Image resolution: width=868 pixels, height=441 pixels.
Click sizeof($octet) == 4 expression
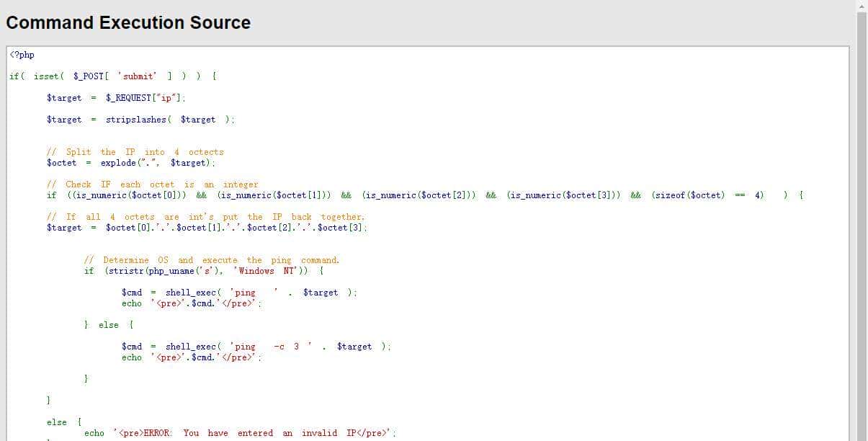[x=707, y=195]
